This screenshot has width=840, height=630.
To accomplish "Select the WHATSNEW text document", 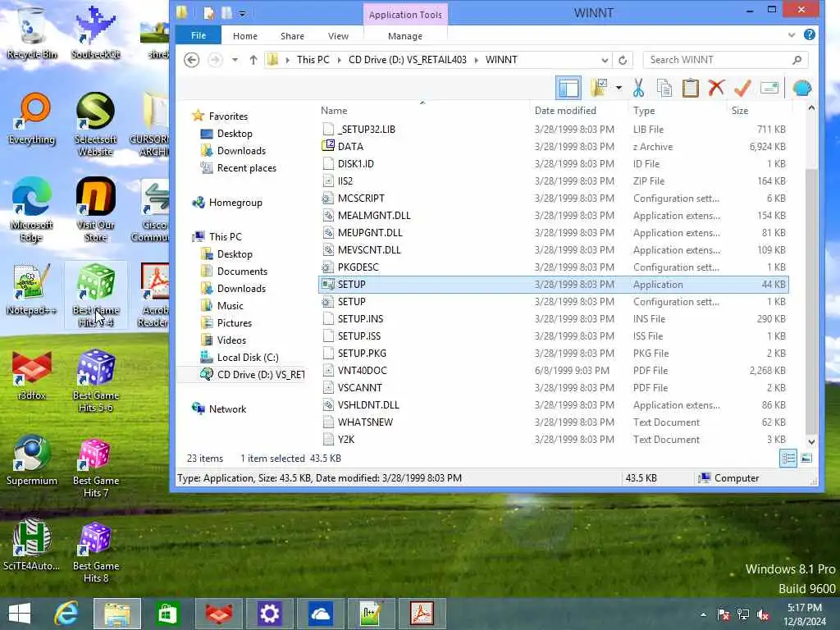I will 554,422.
